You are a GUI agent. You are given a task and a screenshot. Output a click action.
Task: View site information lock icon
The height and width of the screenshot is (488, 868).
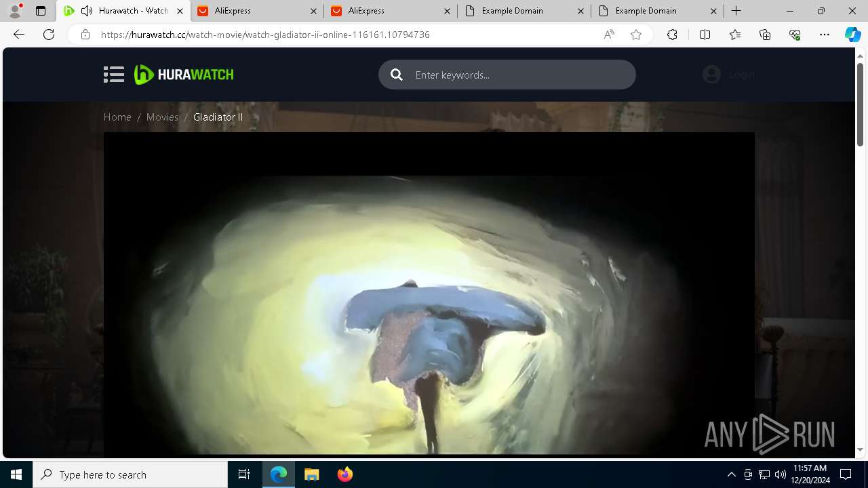tap(85, 35)
